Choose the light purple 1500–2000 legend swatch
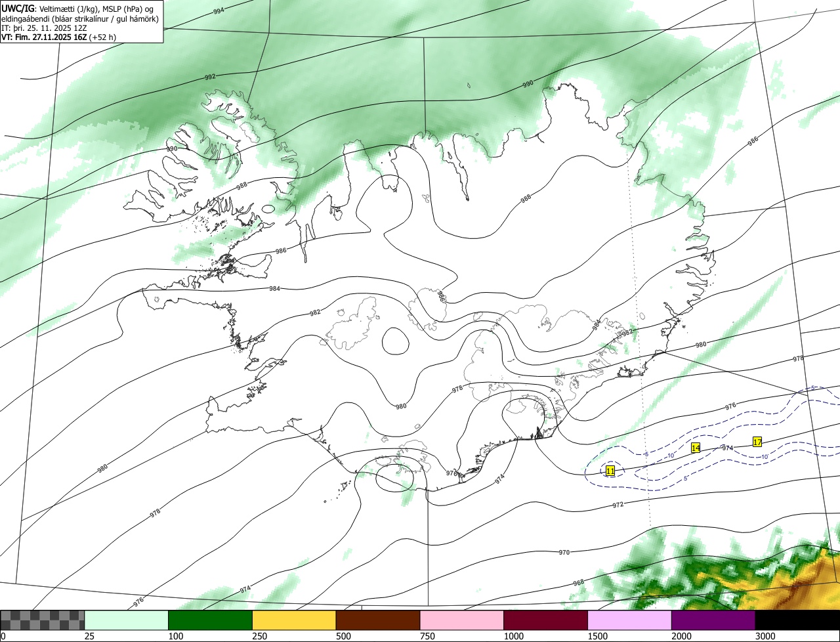 click(630, 620)
